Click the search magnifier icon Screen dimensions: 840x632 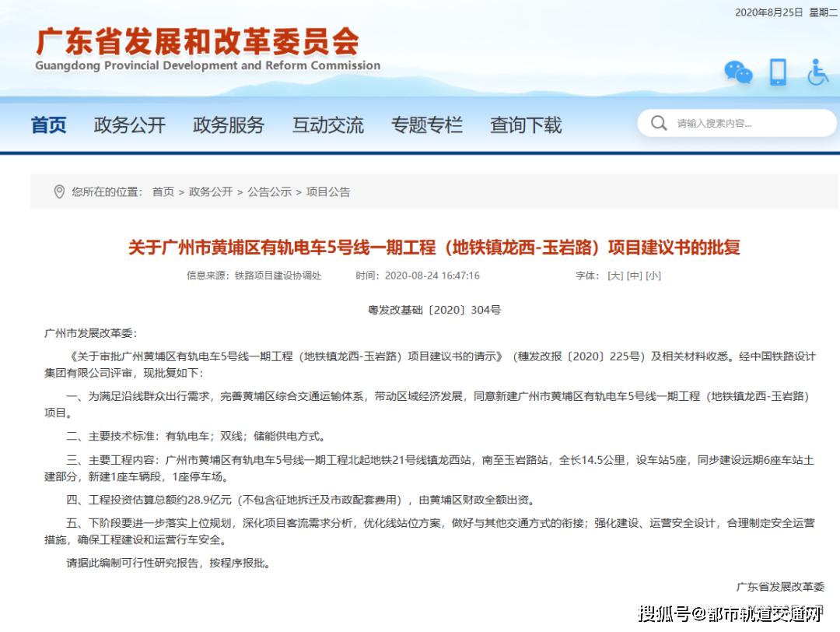coord(659,124)
